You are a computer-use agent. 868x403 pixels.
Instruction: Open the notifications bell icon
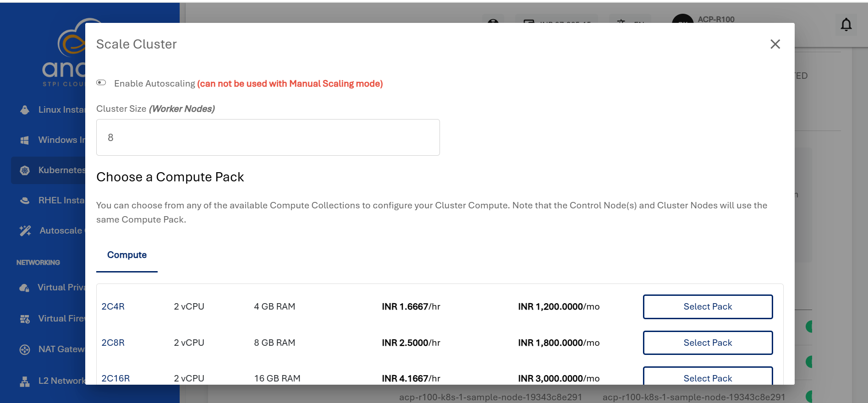[846, 24]
